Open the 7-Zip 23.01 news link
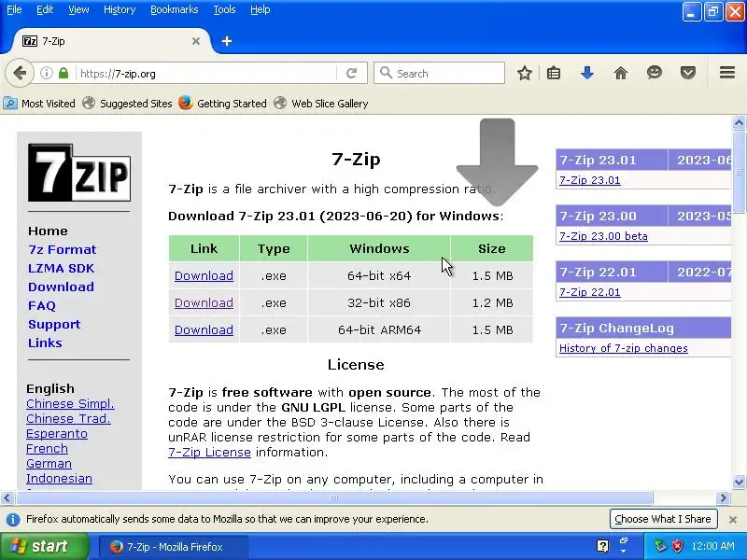Viewport: 747px width, 560px height. point(590,180)
